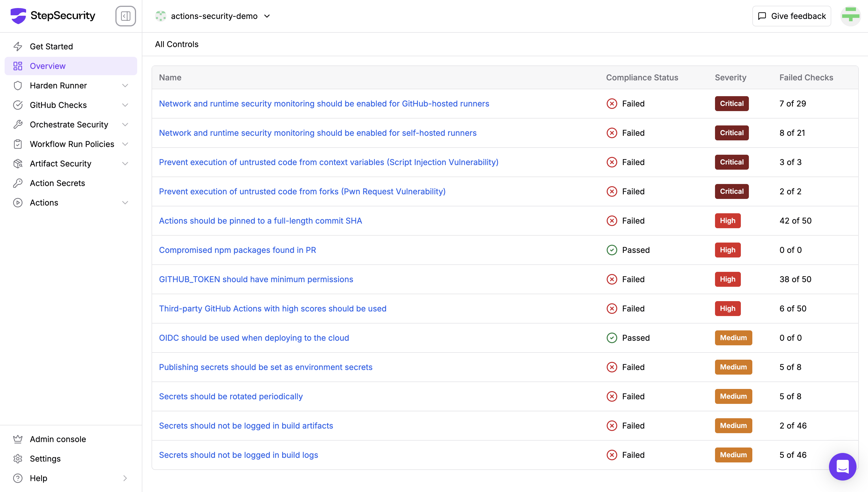Click the Harden Runner shield icon

coord(18,86)
